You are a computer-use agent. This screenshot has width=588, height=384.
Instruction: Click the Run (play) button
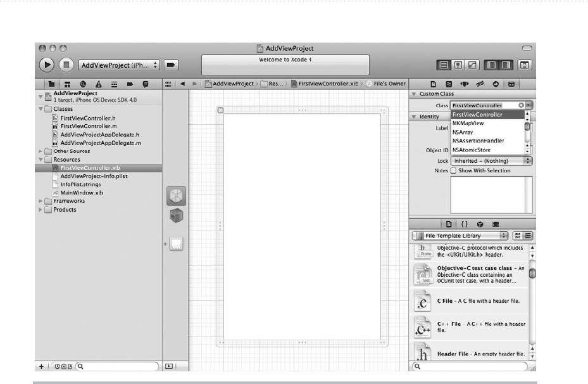point(47,65)
